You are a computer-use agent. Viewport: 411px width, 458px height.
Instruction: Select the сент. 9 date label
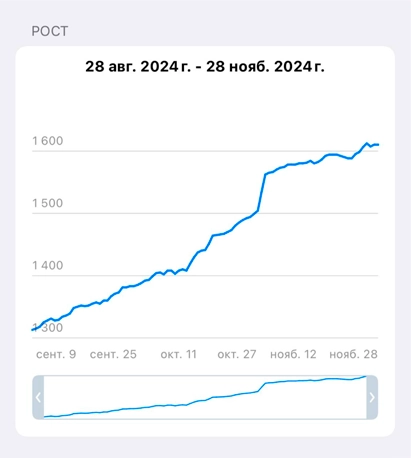[x=56, y=354]
